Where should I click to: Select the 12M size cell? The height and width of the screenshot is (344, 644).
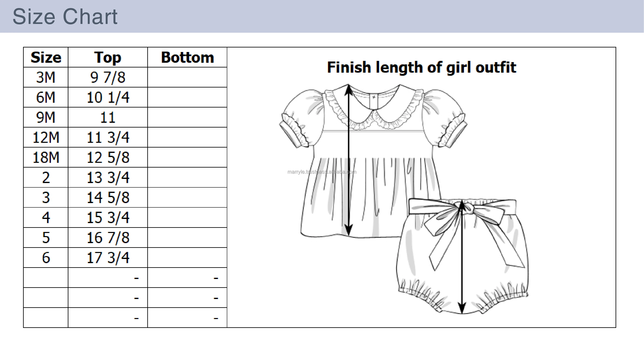click(x=46, y=137)
